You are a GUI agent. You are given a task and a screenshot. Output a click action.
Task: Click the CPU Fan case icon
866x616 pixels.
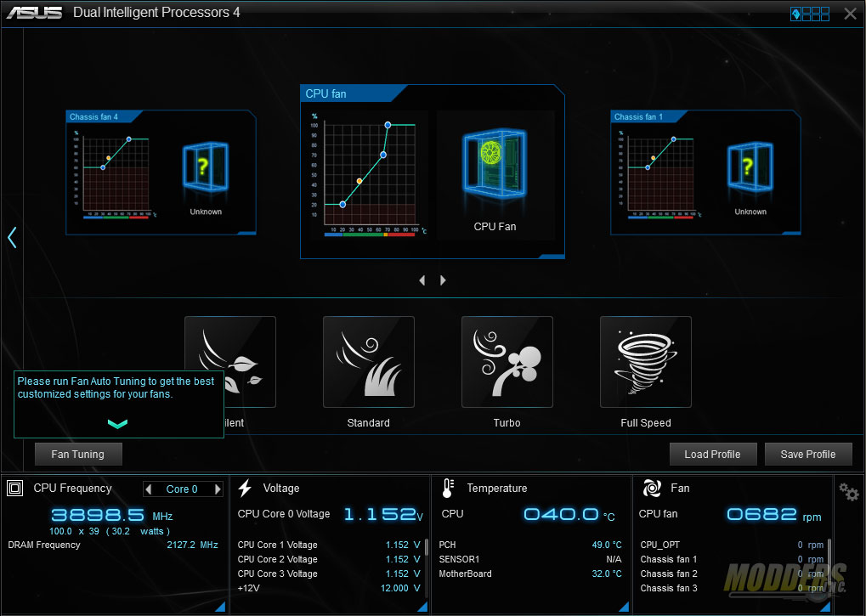click(495, 164)
